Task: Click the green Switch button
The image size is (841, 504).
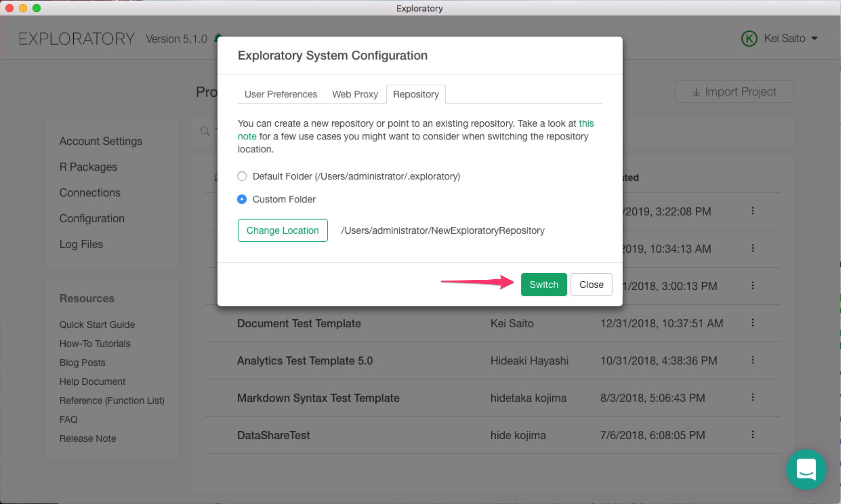Action: coord(543,285)
